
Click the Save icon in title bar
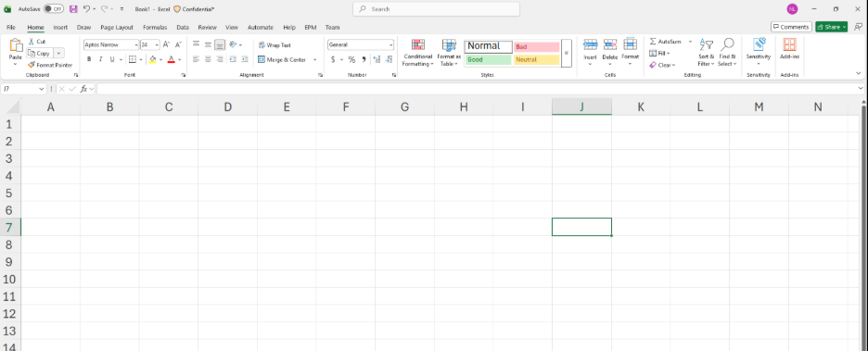[73, 9]
